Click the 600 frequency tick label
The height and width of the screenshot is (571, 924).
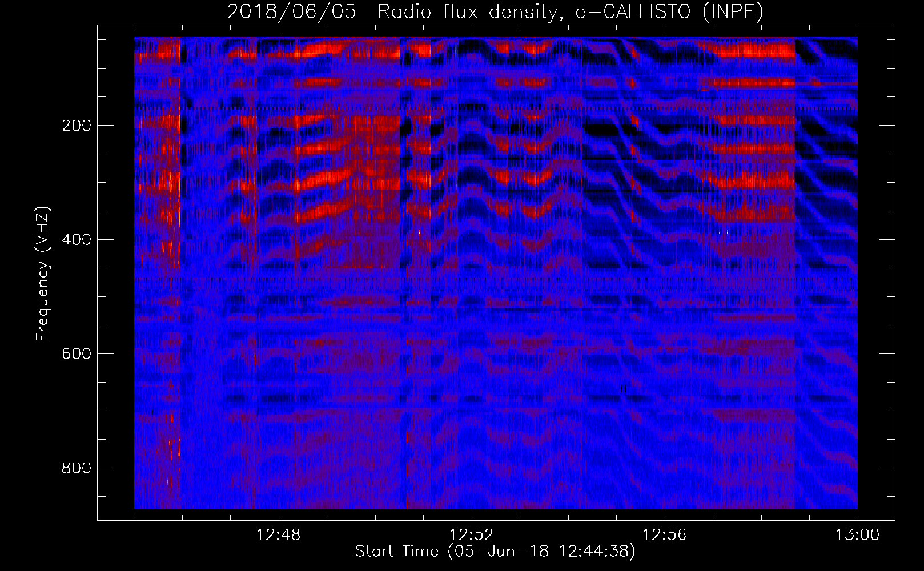point(76,354)
